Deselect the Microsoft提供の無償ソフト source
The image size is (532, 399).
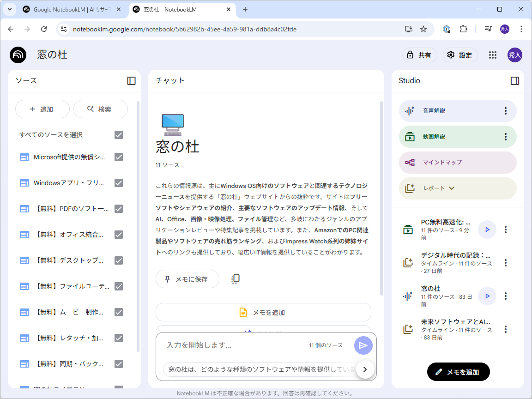[x=119, y=157]
